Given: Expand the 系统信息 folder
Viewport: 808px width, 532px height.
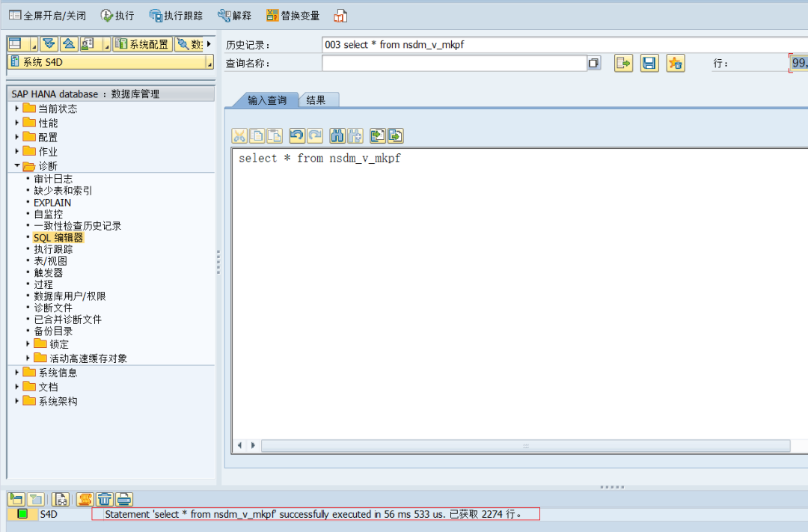Looking at the screenshot, I should (17, 372).
